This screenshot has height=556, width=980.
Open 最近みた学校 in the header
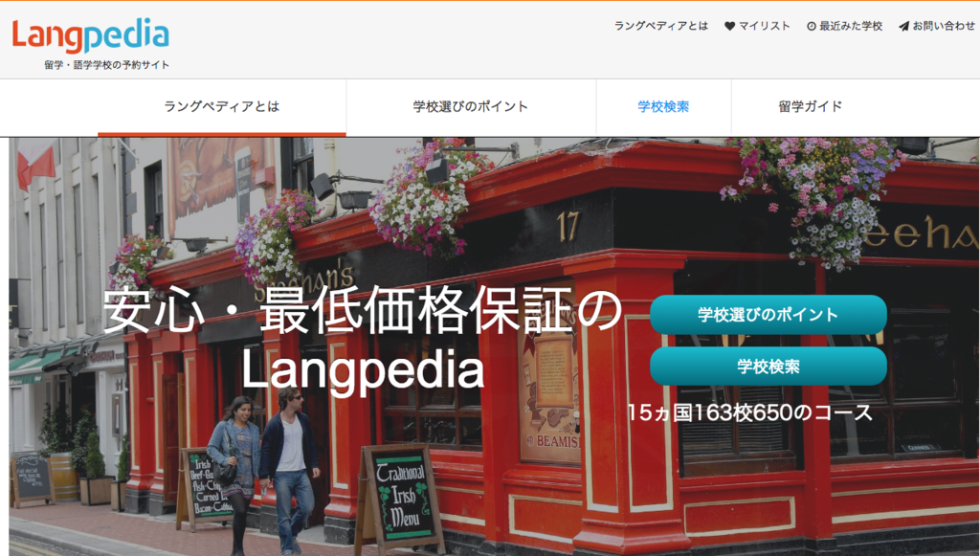(851, 26)
